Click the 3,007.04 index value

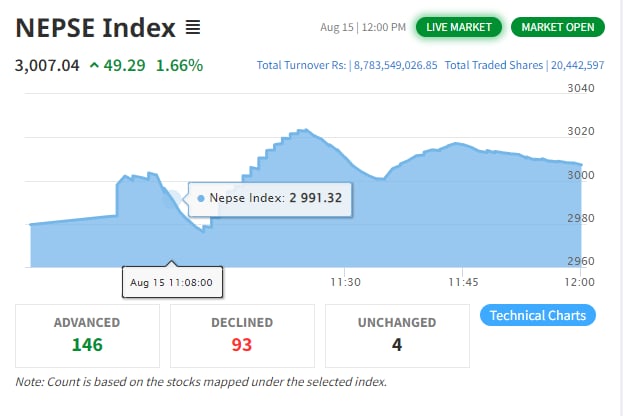point(46,66)
